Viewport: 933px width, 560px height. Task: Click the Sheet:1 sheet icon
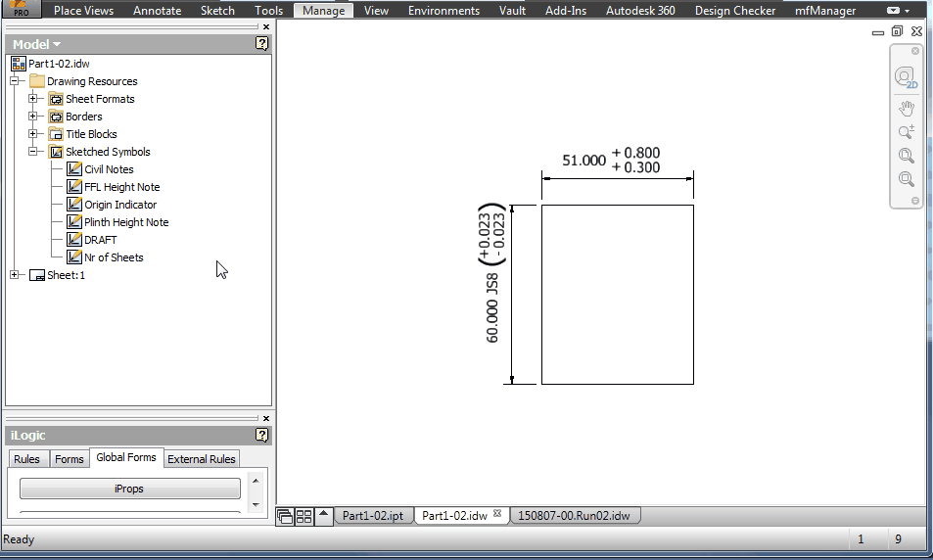point(37,275)
